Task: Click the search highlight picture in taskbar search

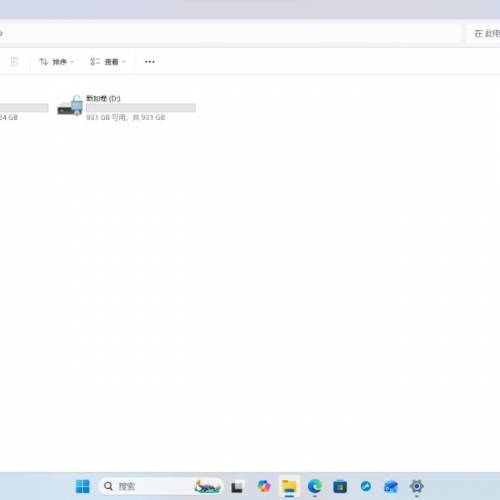Action: point(207,487)
